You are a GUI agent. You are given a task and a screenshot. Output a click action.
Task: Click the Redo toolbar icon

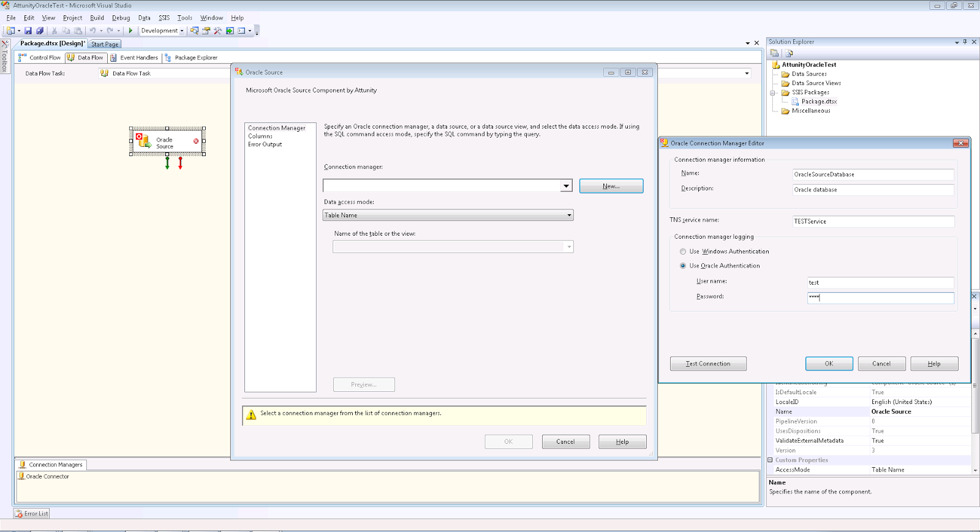[x=110, y=31]
